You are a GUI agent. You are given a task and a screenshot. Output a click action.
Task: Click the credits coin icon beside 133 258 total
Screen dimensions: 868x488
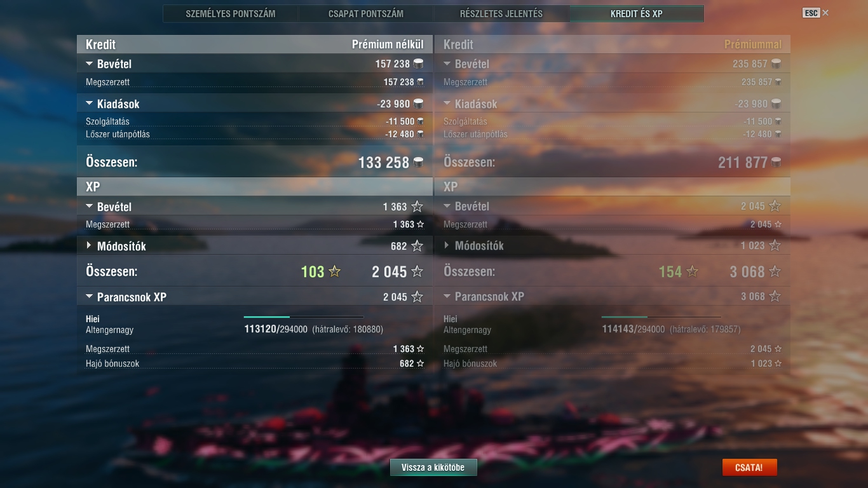coord(418,162)
